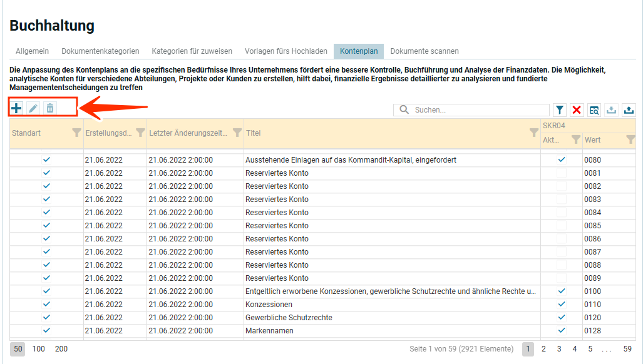
Task: Open the Wert column filter funnel
Action: click(630, 140)
